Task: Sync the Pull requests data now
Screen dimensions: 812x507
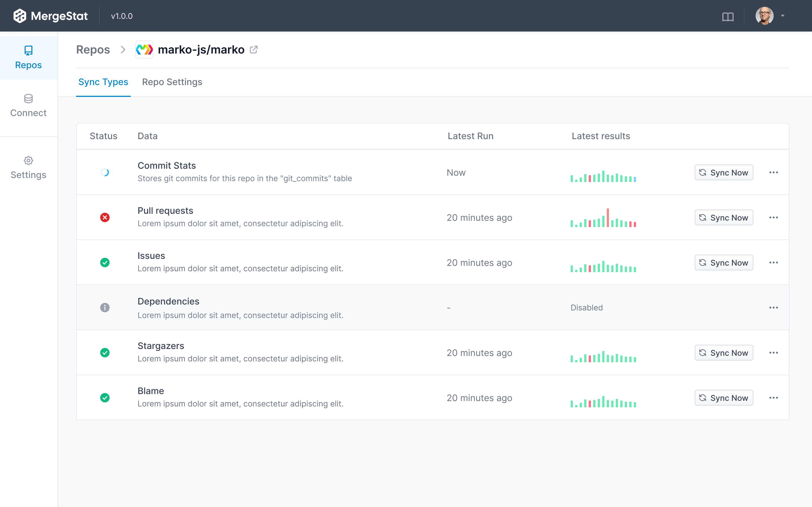Action: coord(724,217)
